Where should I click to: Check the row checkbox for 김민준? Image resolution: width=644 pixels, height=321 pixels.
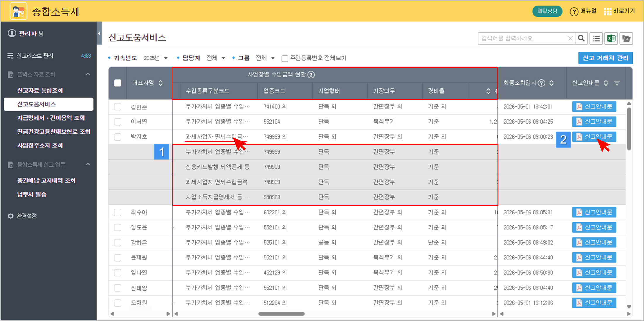coord(118,107)
